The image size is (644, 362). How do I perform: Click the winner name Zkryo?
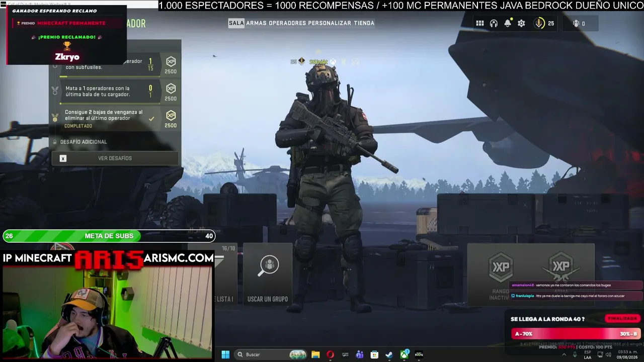(67, 57)
